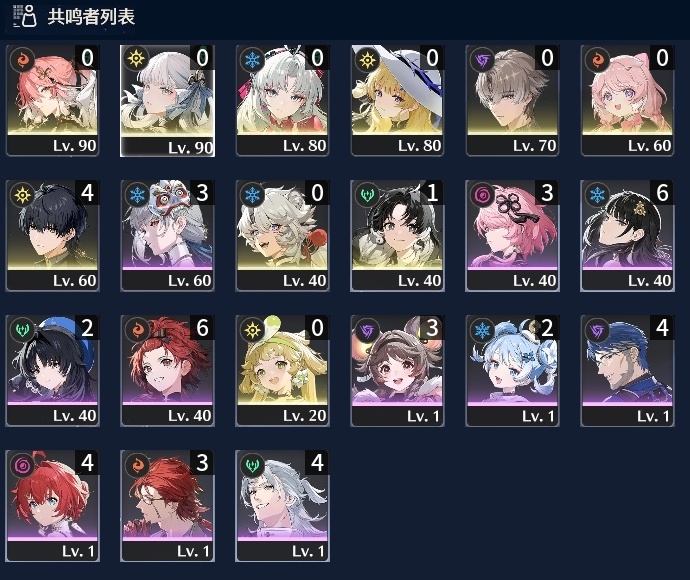Select black-haired ice character with count 6
Image resolution: width=690 pixels, height=580 pixels.
click(x=627, y=235)
